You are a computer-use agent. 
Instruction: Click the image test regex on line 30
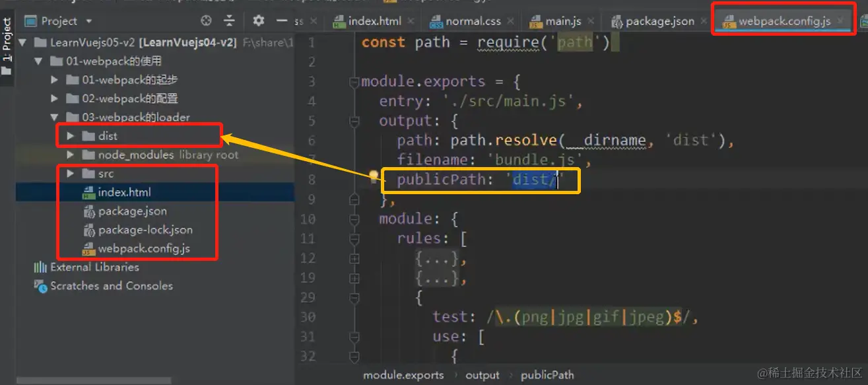tap(588, 318)
